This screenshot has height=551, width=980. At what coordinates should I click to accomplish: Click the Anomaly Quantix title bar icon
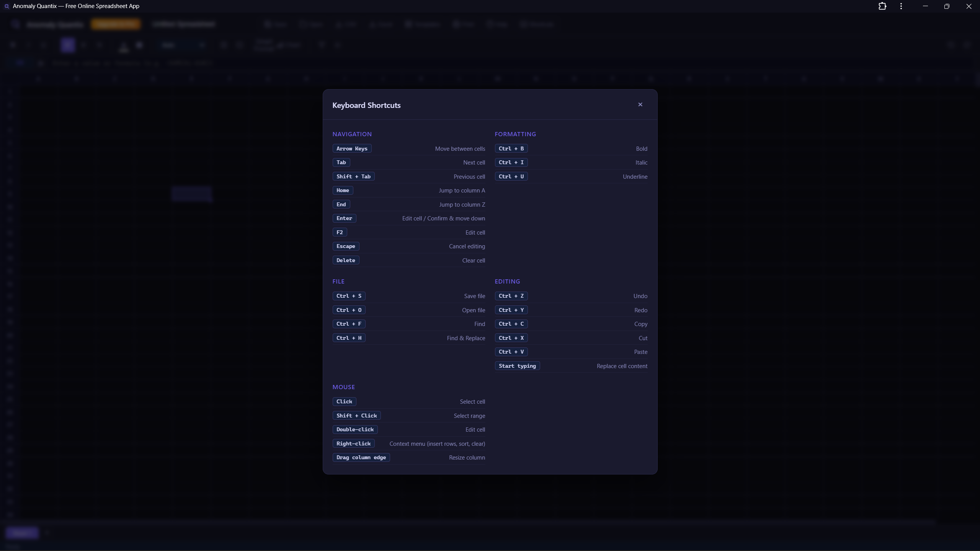coord(7,6)
